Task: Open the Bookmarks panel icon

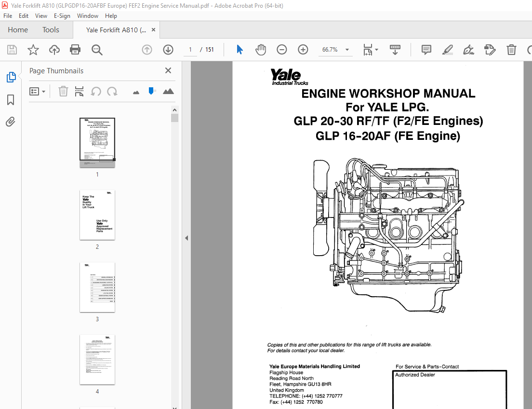Action: [x=11, y=100]
